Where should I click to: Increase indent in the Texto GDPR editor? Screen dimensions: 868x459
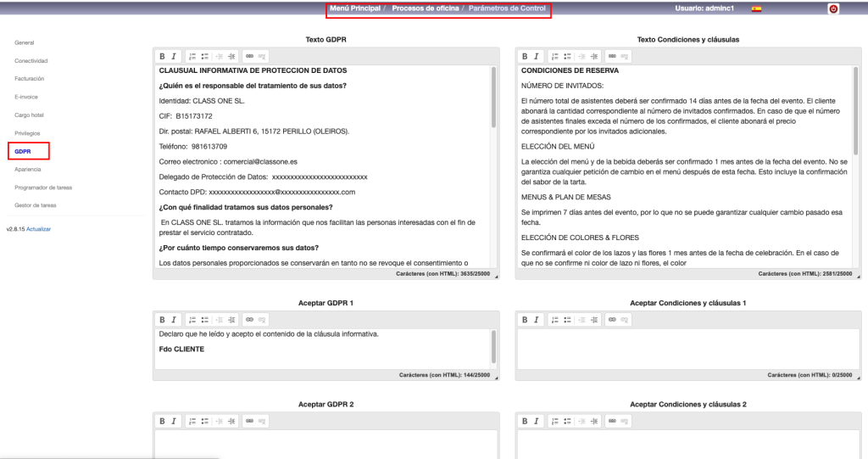pyautogui.click(x=231, y=56)
